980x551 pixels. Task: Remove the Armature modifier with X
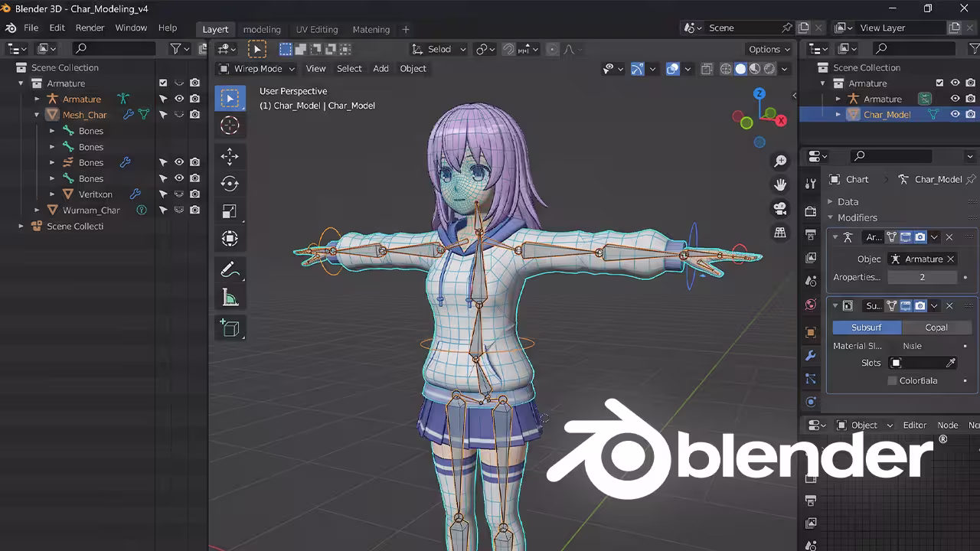click(949, 237)
